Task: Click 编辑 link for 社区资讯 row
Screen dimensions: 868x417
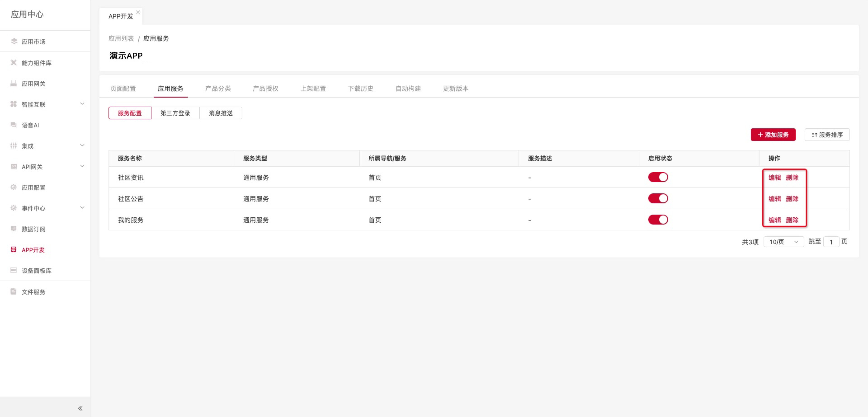Action: tap(774, 178)
